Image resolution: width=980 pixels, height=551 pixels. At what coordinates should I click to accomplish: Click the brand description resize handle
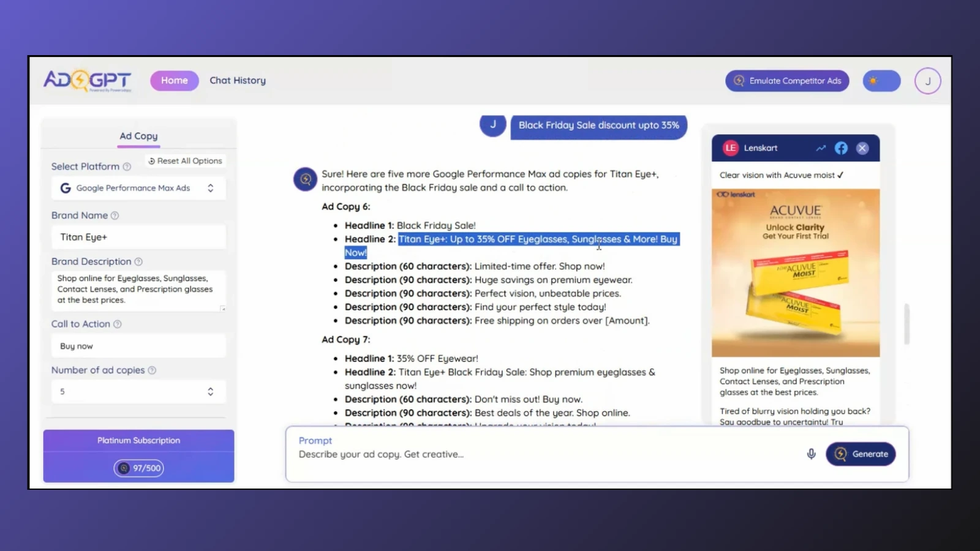pyautogui.click(x=222, y=308)
